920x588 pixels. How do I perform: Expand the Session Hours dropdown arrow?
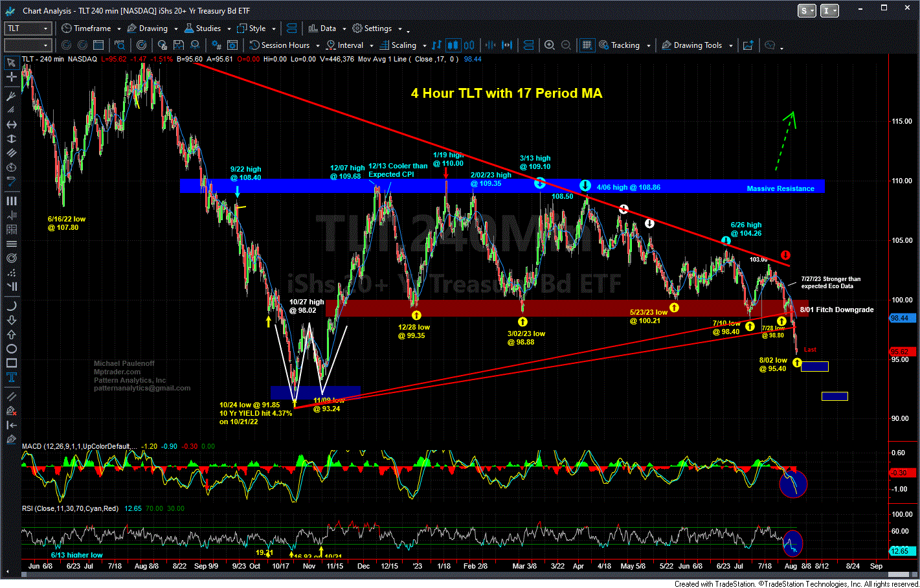point(317,46)
